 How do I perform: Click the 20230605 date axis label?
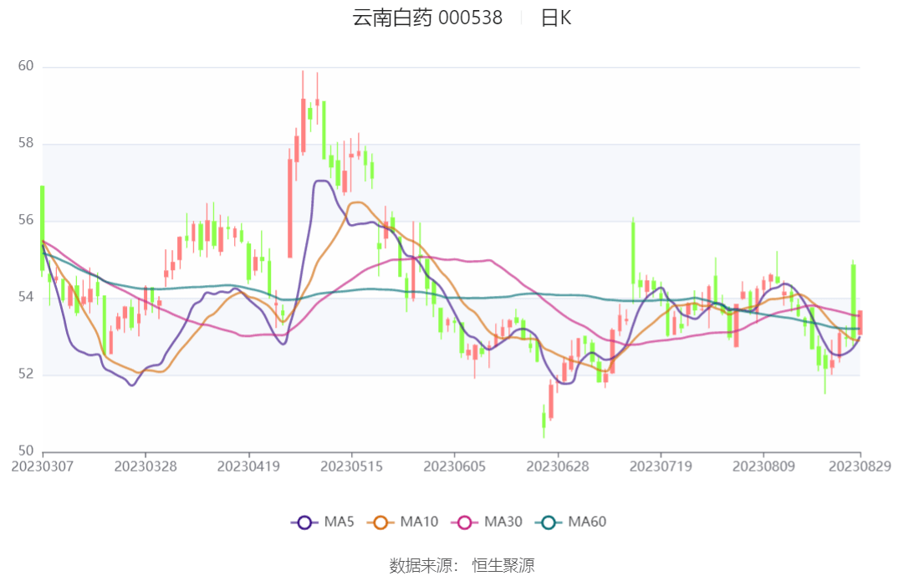454,466
